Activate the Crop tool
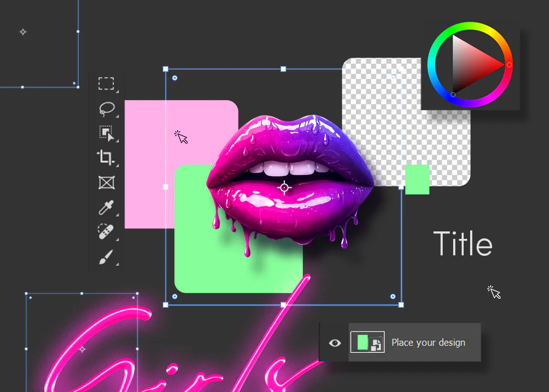The height and width of the screenshot is (392, 549). click(x=106, y=158)
